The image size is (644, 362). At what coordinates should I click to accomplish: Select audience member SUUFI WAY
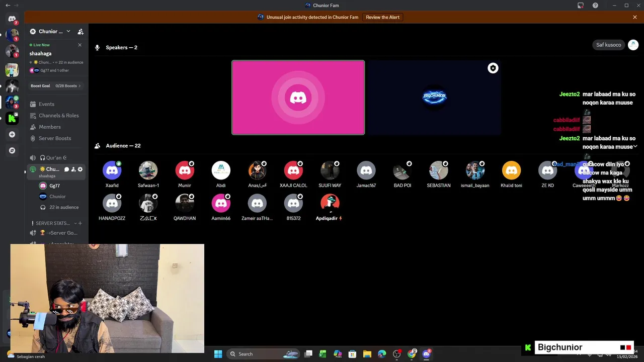(x=330, y=174)
